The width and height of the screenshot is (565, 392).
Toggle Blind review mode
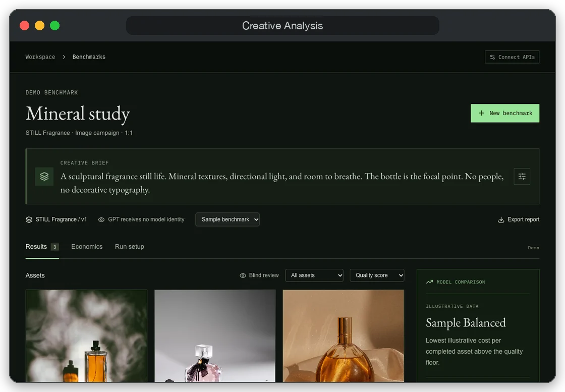click(259, 275)
